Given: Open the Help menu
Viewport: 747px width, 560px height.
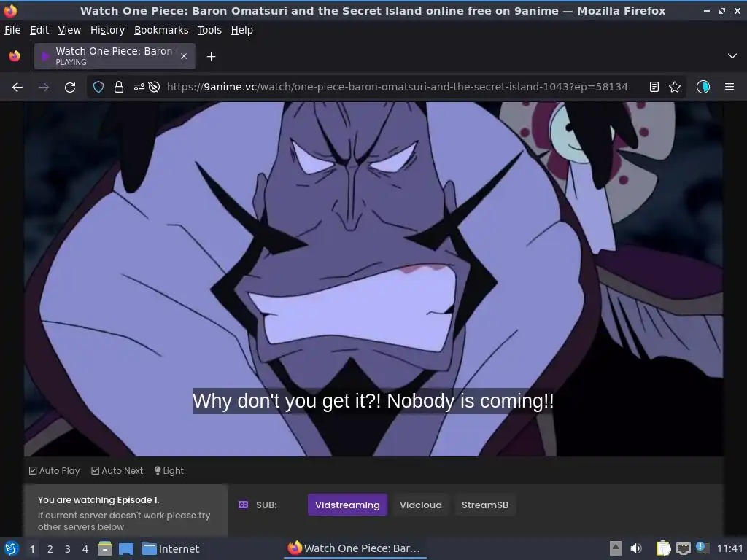Looking at the screenshot, I should coord(242,30).
